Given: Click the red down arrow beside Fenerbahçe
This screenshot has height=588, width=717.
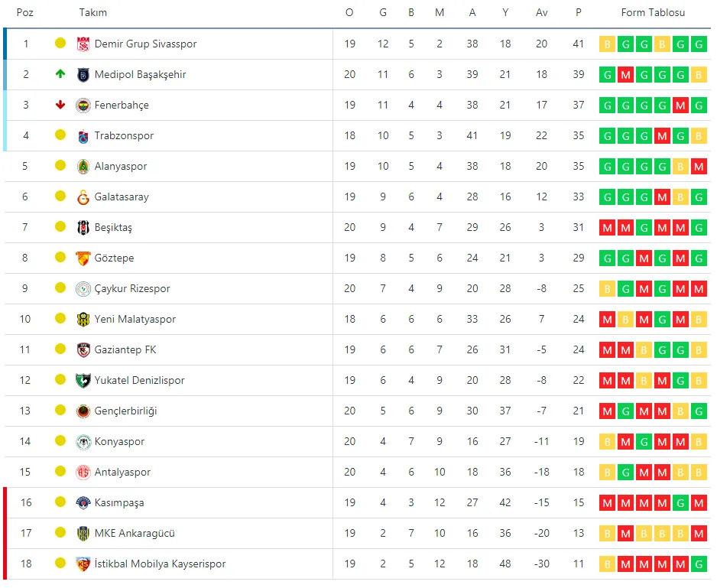Looking at the screenshot, I should tap(60, 105).
